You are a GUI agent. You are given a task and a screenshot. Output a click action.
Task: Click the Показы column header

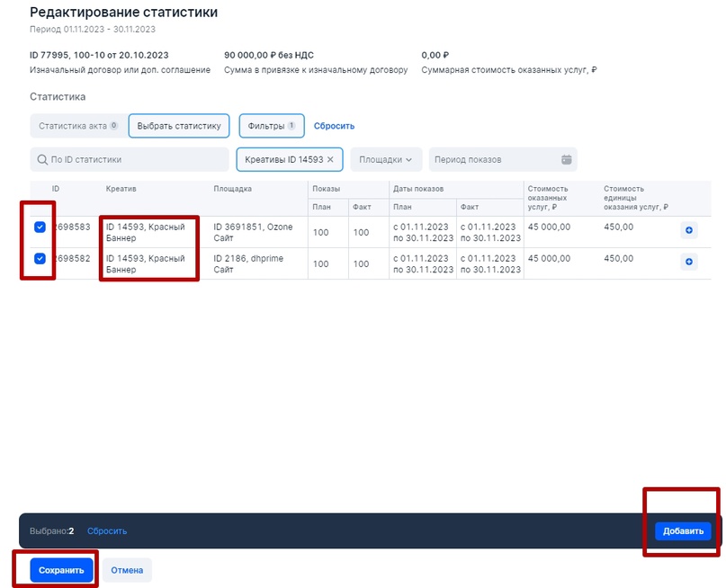click(326, 189)
